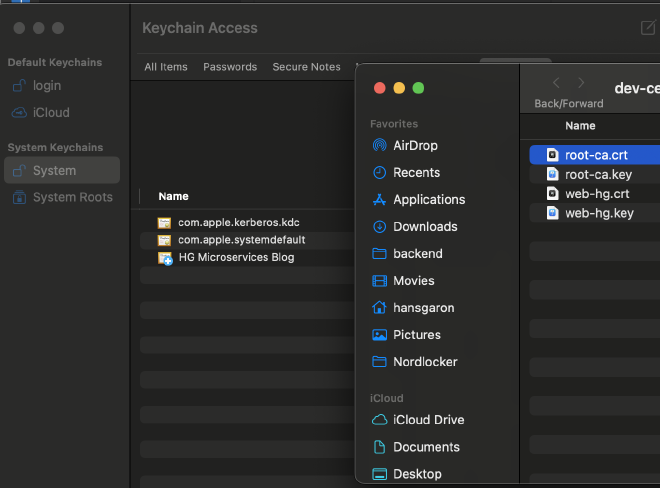This screenshot has height=488, width=660.
Task: Select the web-hg.crt file
Action: pyautogui.click(x=595, y=194)
